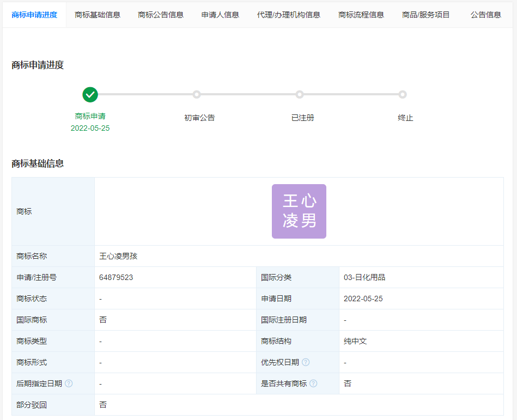Viewport: 517px width, 420px height.
Task: Switch to 商标公告信息 tab
Action: (161, 15)
